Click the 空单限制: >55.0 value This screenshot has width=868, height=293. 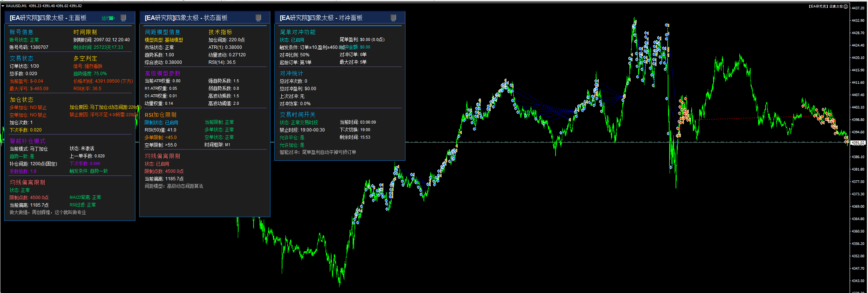(161, 145)
